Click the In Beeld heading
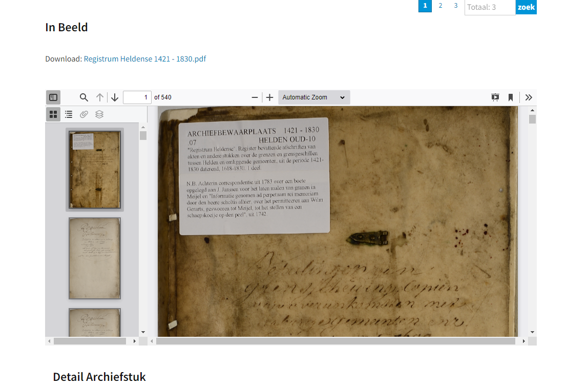The height and width of the screenshot is (386, 588). 67,27
